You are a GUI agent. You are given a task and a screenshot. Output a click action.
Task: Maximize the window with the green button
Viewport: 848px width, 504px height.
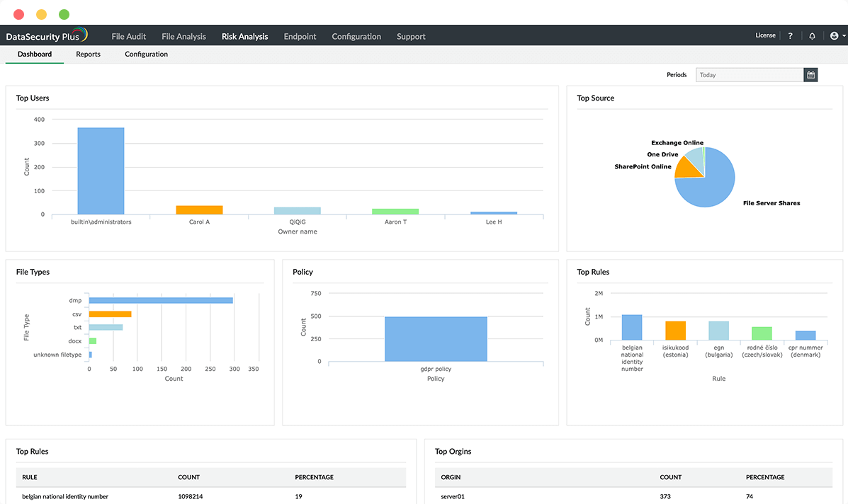(64, 14)
